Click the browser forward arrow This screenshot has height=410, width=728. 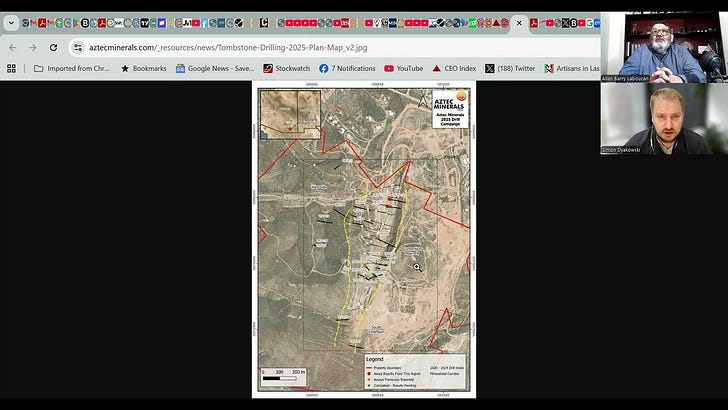[33, 47]
